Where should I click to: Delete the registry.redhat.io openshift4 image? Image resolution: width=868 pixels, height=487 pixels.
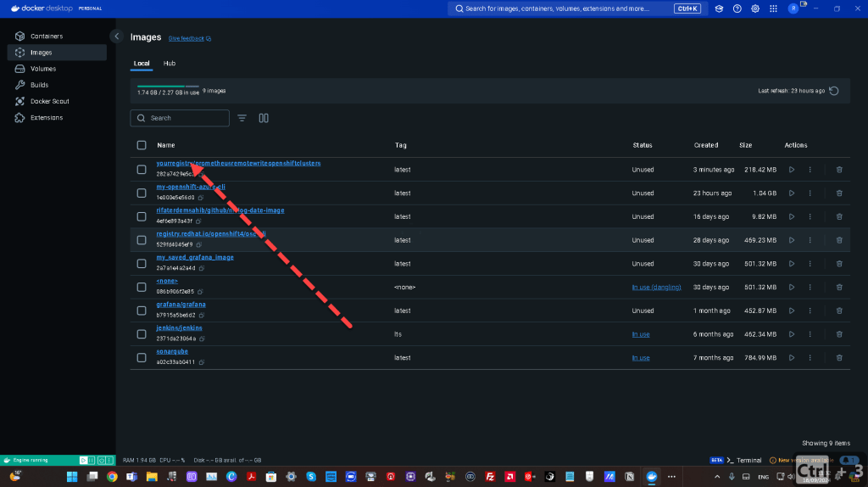[839, 240]
